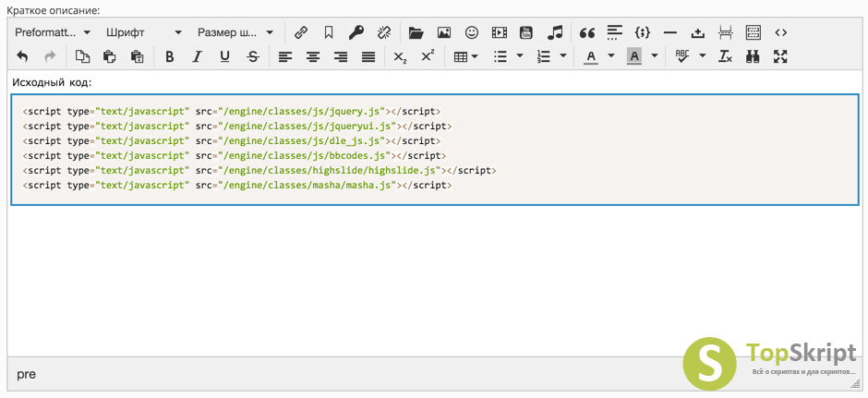The width and height of the screenshot is (868, 398).
Task: Click inside the code block at jquery.js line
Action: [232, 111]
